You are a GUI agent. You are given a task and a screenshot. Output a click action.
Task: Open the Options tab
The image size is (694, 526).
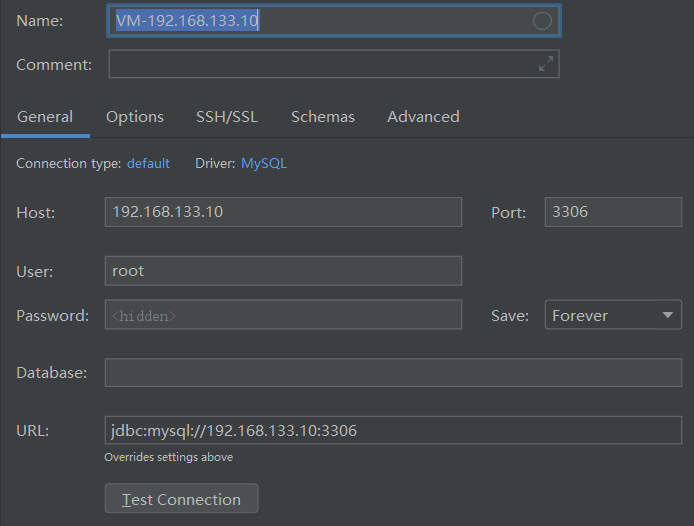(x=135, y=117)
